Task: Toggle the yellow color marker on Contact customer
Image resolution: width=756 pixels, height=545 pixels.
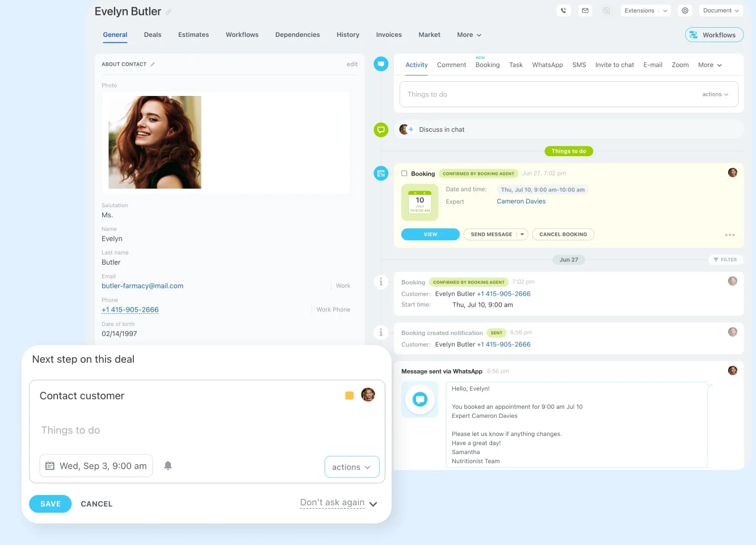Action: pyautogui.click(x=350, y=394)
